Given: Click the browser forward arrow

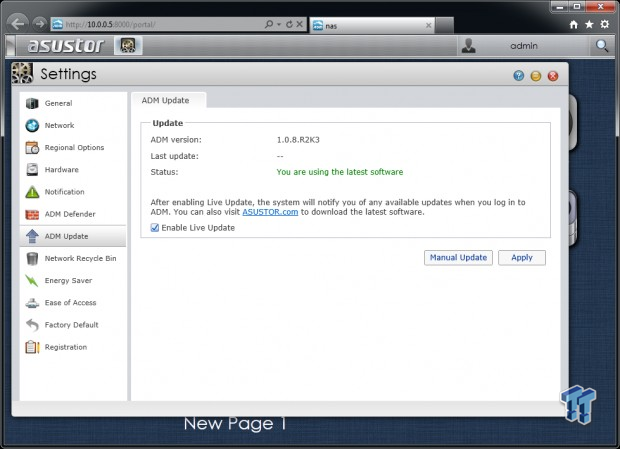Looking at the screenshot, I should (39, 24).
